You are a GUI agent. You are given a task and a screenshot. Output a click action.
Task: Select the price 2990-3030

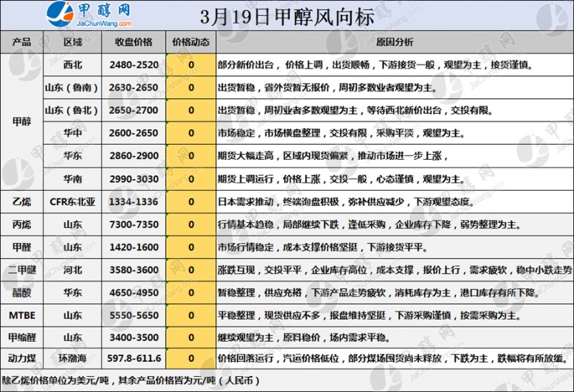(x=133, y=179)
